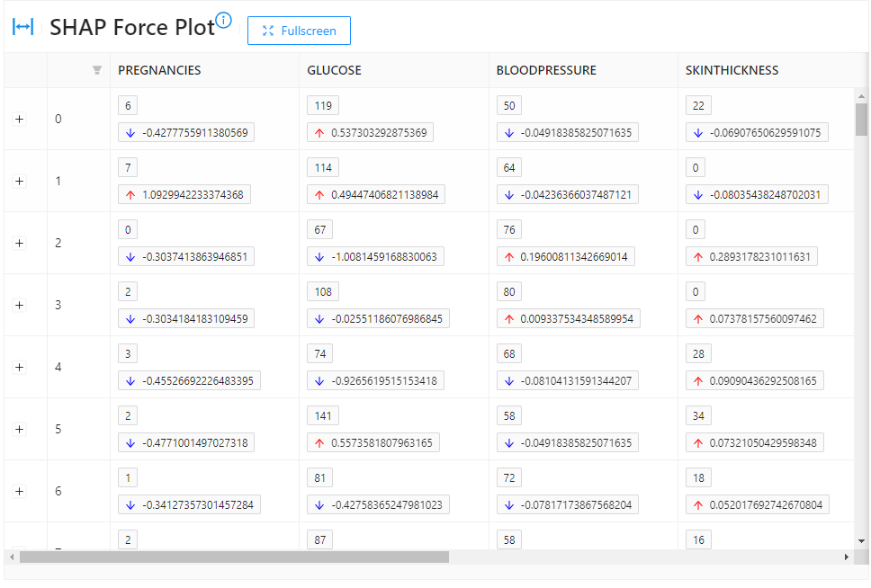
Task: Click the vertical scrollbar up arrow
Action: pyautogui.click(x=861, y=96)
